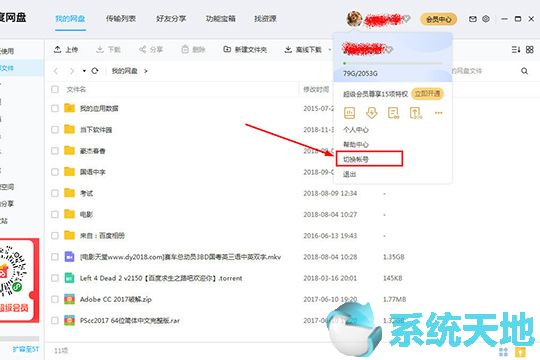Screen dimensions: 540x360
Task: Open folder name 当下软件园
Action: (96, 130)
